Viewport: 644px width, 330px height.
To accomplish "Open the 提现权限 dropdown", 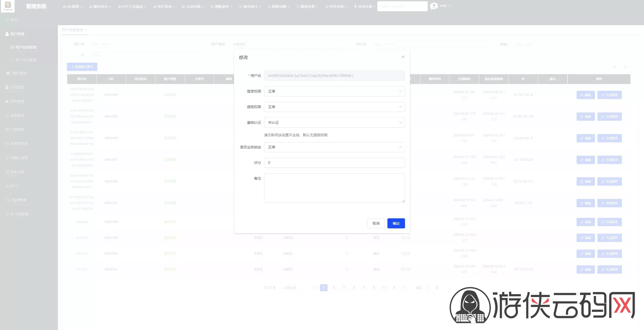I will click(334, 107).
